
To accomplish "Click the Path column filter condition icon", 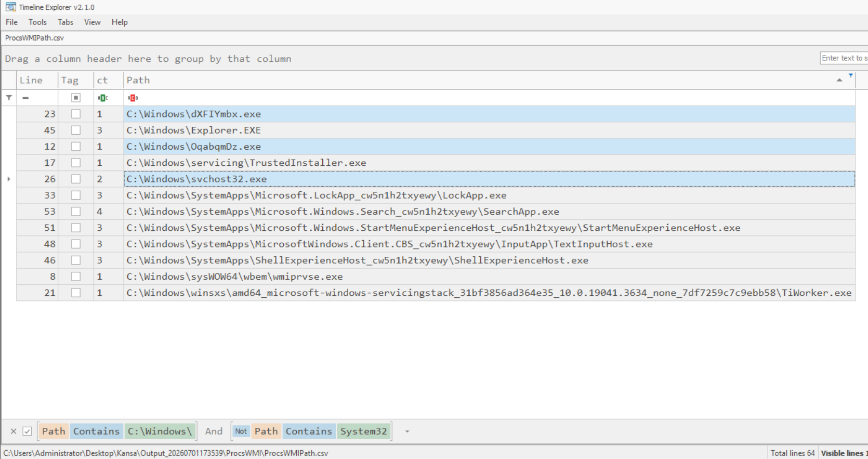I will click(133, 98).
